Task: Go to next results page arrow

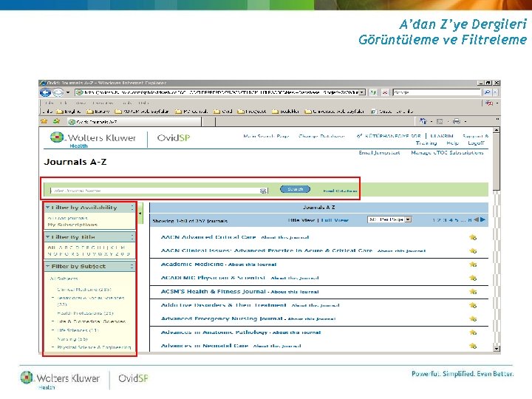Action: coord(482,220)
